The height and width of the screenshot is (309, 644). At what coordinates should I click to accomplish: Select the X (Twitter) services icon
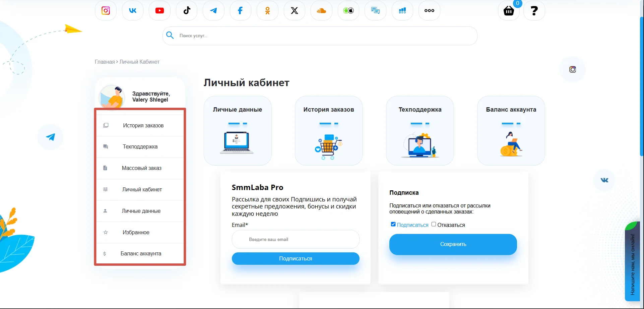pos(295,10)
